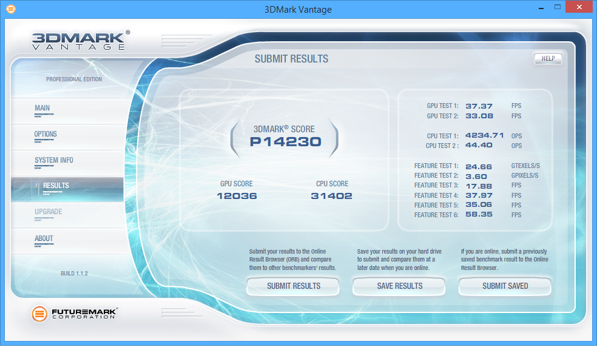Click the Futuremark orange logo icon
The height and width of the screenshot is (364, 597).
[39, 314]
